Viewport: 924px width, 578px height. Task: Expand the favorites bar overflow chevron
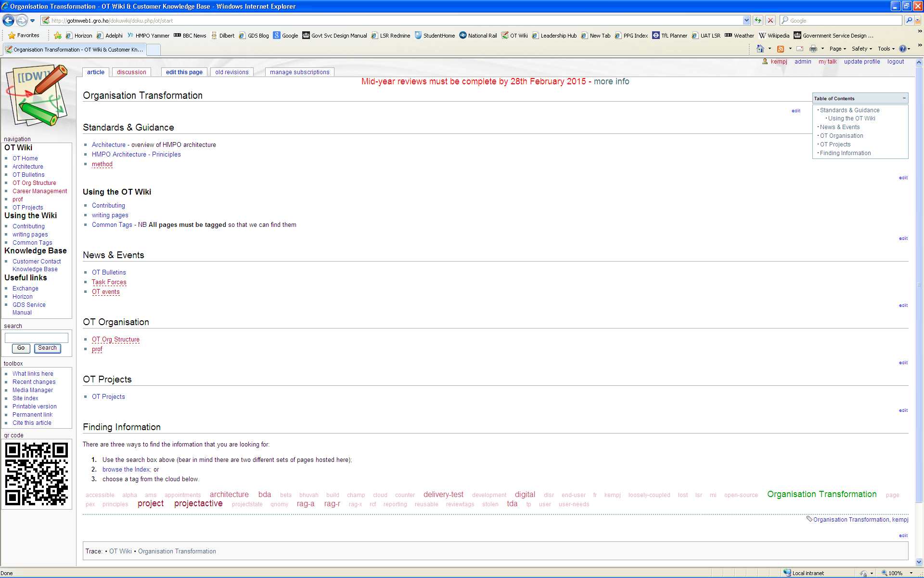tap(920, 32)
